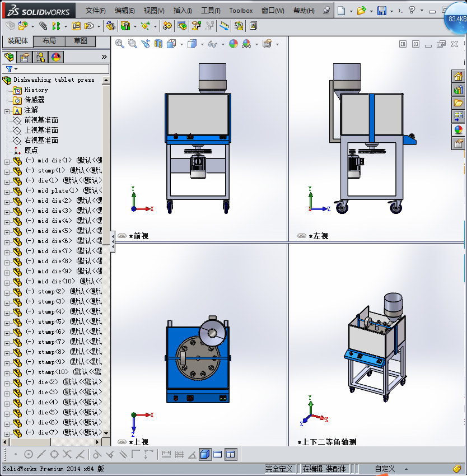Open the 编辑(E) menu
The image size is (467, 476).
pos(124,11)
